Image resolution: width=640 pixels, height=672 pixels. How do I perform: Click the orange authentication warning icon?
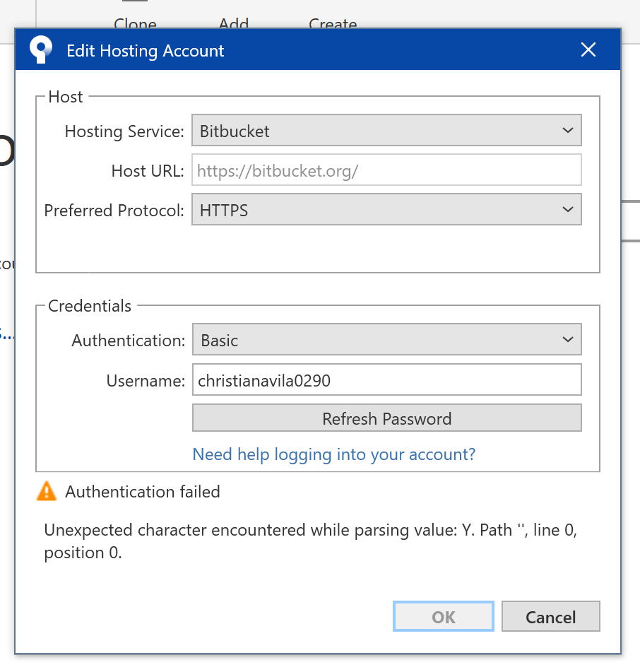tap(47, 491)
